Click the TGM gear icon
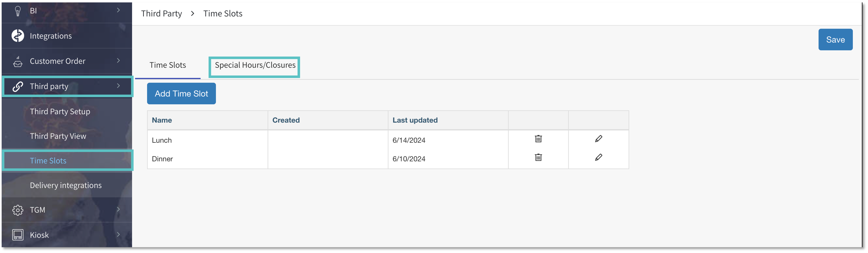 click(18, 210)
